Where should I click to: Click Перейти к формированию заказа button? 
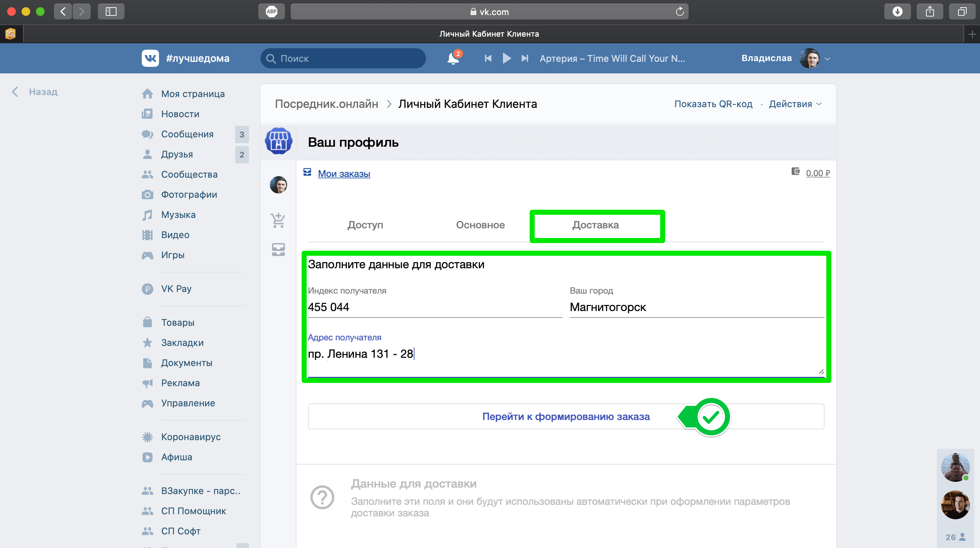[x=566, y=416]
